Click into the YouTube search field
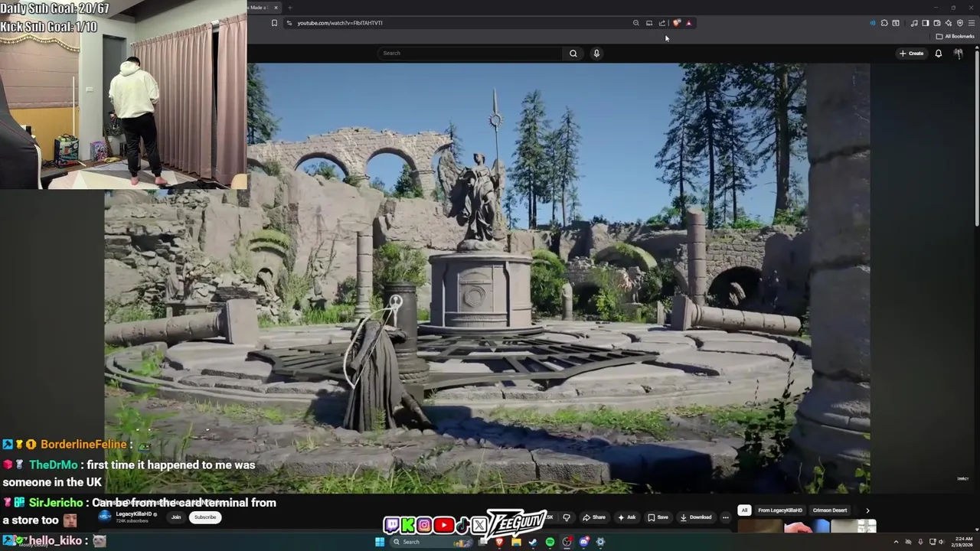 point(471,53)
